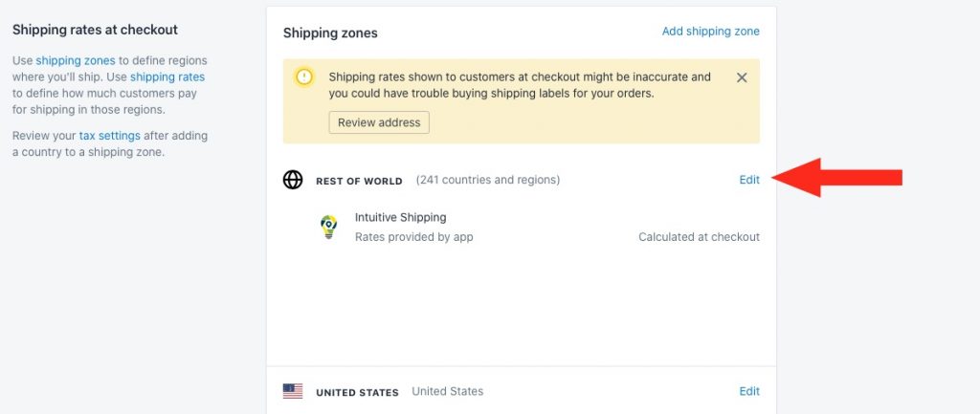Open the tax settings link
The width and height of the screenshot is (980, 414).
pyautogui.click(x=109, y=136)
